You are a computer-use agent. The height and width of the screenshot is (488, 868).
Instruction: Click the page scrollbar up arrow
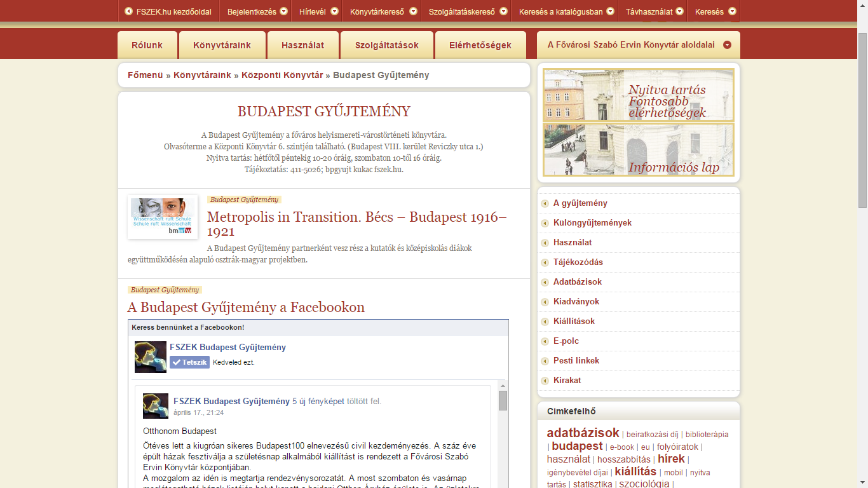pos(862,5)
